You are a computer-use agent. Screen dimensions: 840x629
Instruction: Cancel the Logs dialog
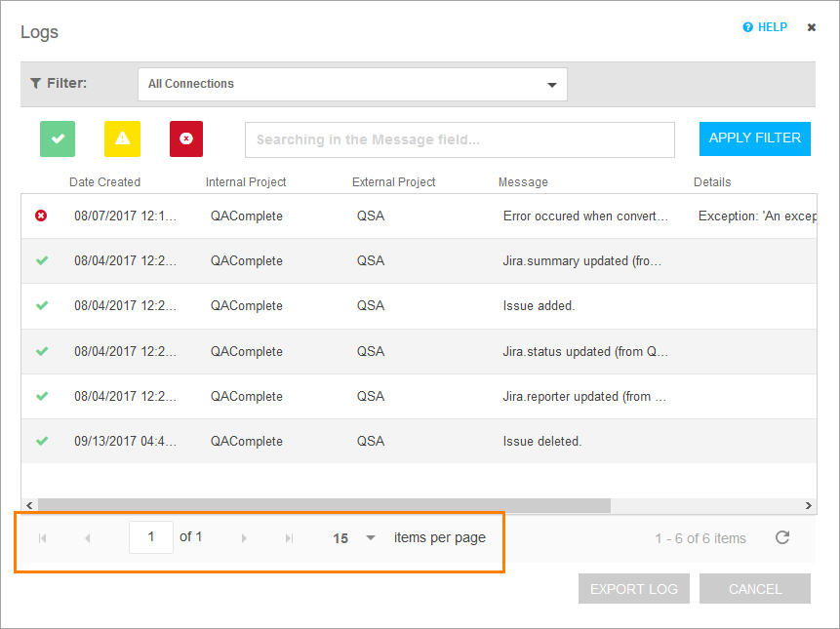[754, 588]
